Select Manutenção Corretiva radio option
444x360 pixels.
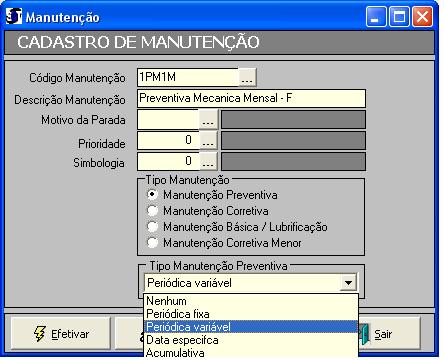click(152, 211)
